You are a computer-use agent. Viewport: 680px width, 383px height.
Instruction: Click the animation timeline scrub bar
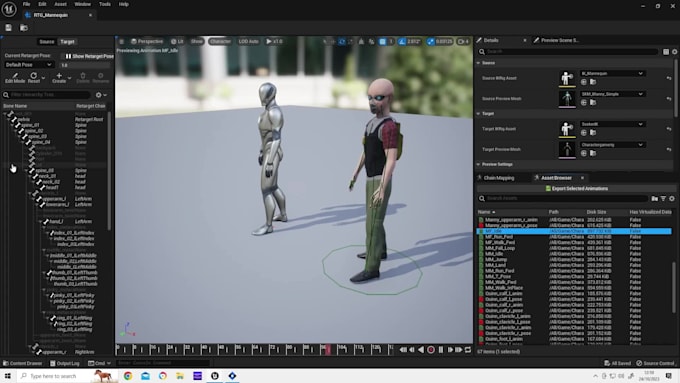[255, 350]
